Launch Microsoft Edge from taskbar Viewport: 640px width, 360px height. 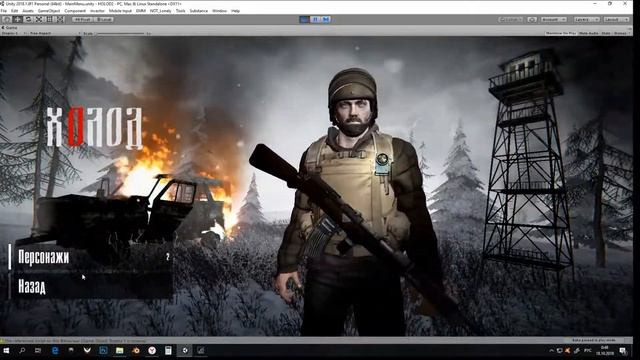55,351
